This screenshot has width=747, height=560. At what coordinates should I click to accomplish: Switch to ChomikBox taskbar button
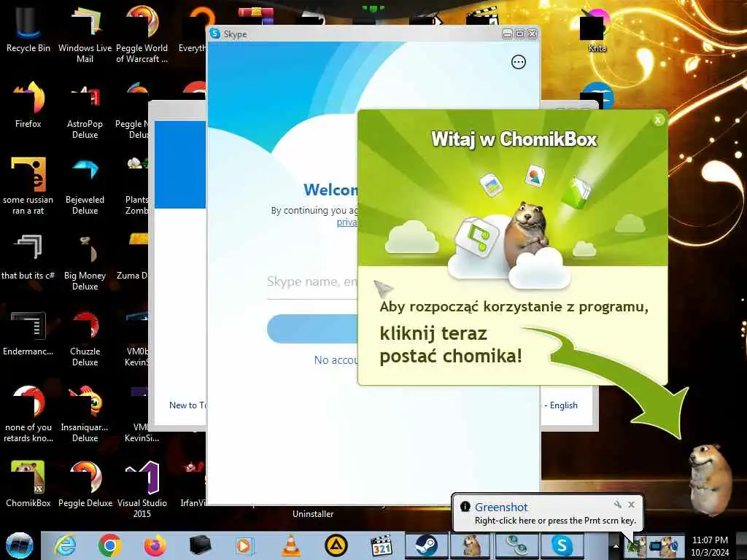click(x=471, y=545)
